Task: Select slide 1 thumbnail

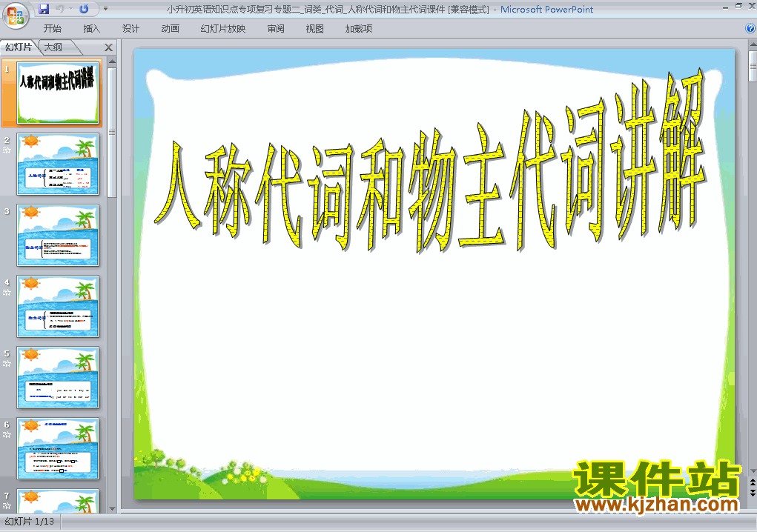Action: tap(58, 93)
